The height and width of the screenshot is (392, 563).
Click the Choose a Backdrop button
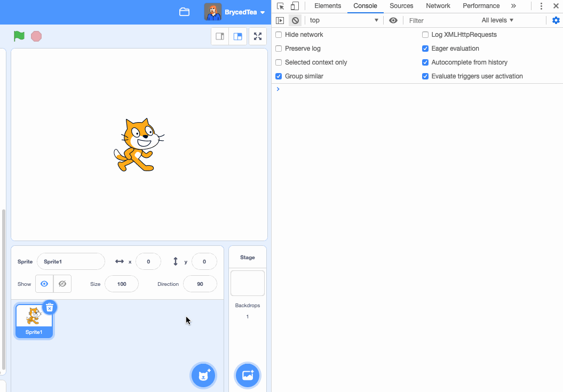click(x=248, y=375)
